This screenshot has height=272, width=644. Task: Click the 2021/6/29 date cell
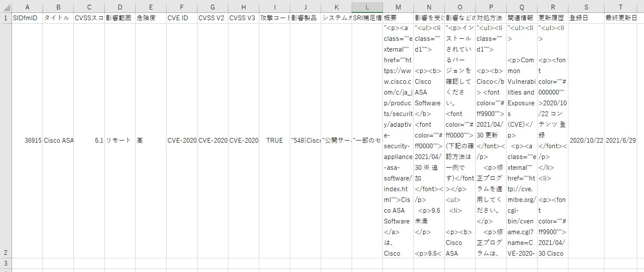(621, 141)
